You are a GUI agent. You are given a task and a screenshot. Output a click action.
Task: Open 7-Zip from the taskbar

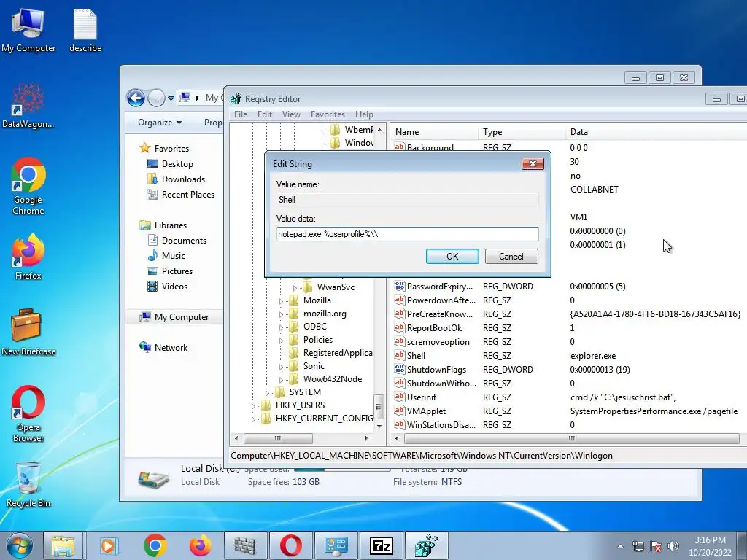pyautogui.click(x=381, y=545)
